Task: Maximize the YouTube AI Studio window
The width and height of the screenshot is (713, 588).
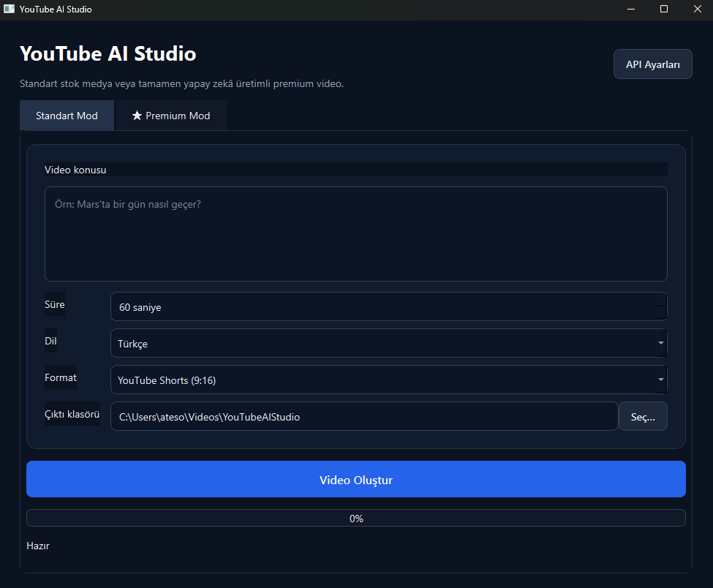Action: [x=664, y=9]
